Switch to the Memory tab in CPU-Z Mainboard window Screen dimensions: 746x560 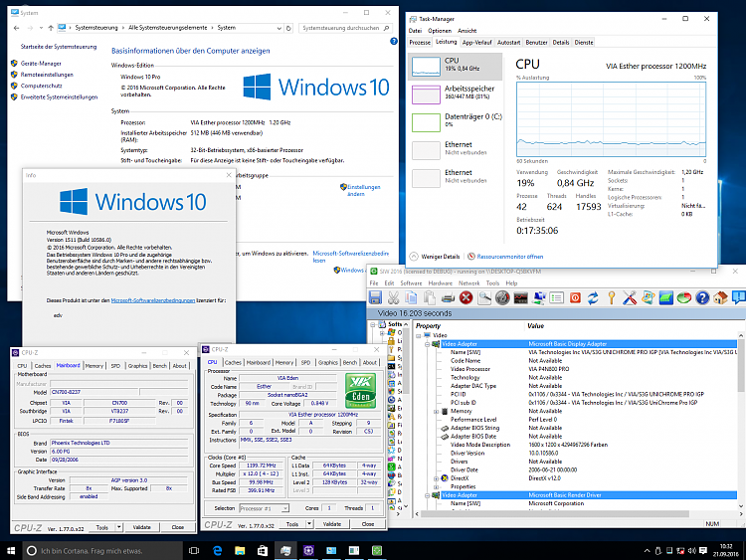click(x=94, y=366)
